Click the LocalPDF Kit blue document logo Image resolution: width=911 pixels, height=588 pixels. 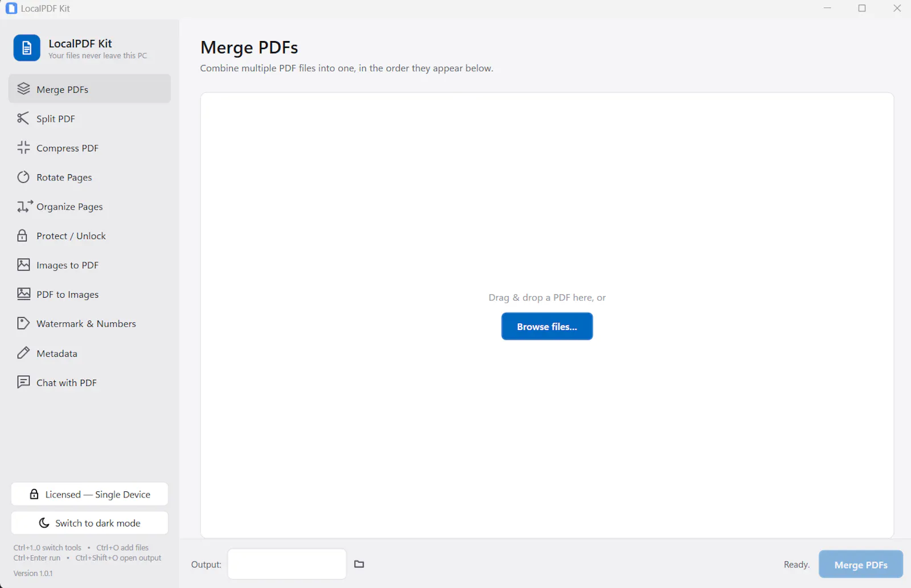click(x=27, y=48)
